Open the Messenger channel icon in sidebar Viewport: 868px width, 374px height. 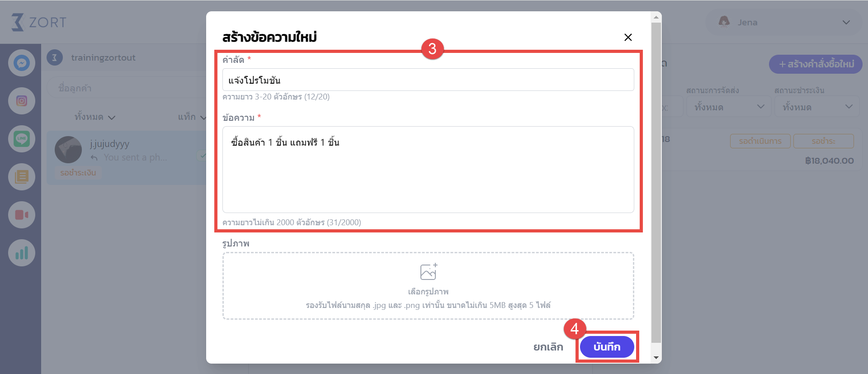(x=22, y=63)
